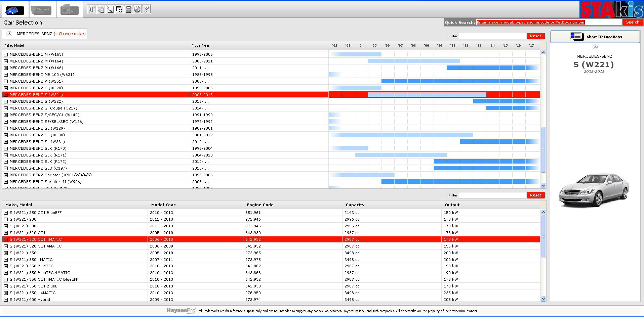
Task: Switch to the truck vehicles tab
Action: (69, 10)
